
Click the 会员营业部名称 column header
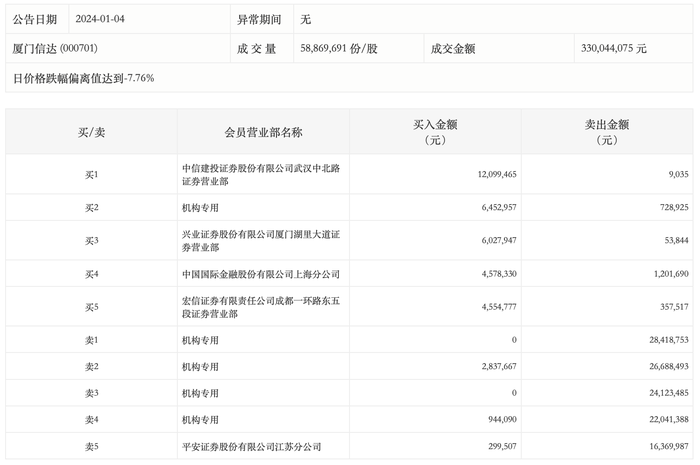click(263, 133)
